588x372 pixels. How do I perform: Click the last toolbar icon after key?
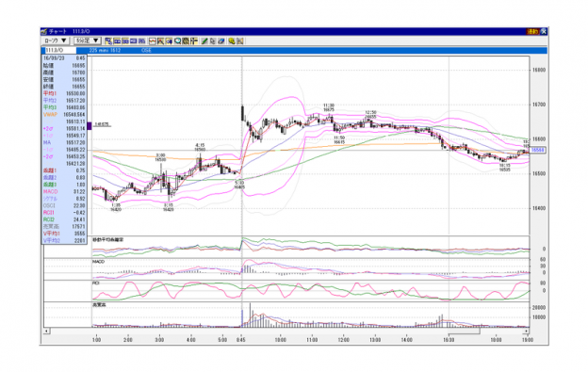(240, 40)
